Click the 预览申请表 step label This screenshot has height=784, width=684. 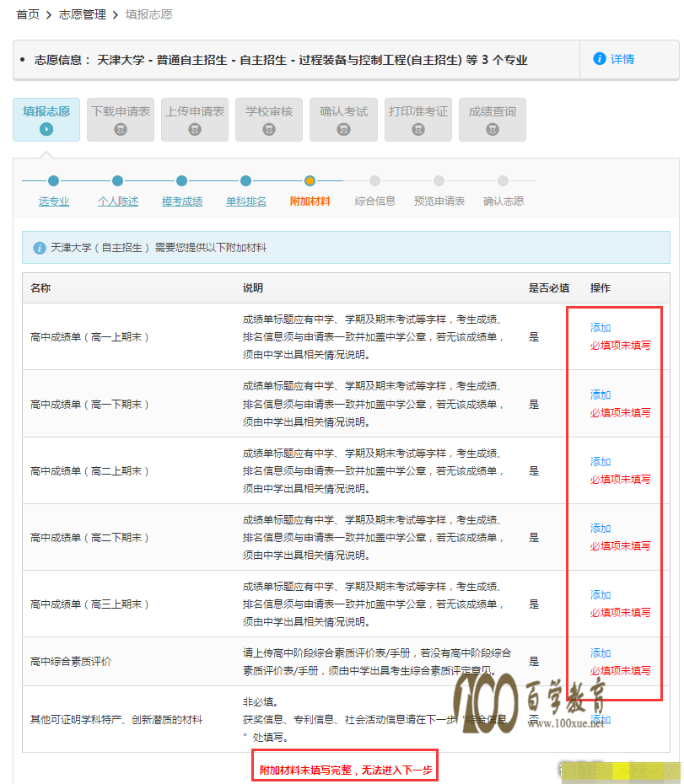click(439, 201)
